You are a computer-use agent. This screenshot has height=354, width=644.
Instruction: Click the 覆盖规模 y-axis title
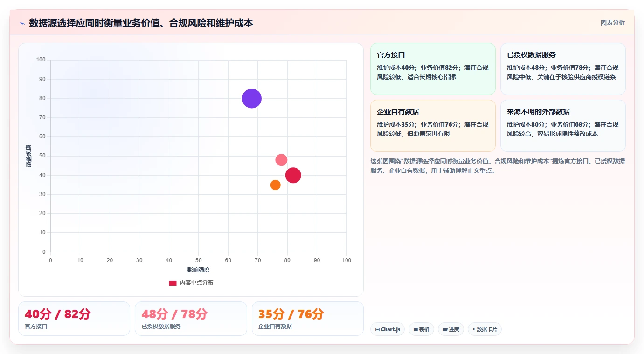(x=29, y=156)
